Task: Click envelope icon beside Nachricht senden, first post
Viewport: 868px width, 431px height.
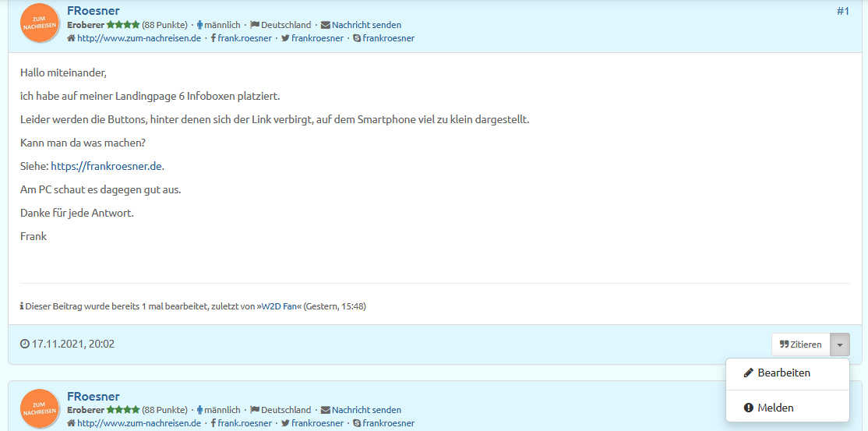Action: [326, 25]
